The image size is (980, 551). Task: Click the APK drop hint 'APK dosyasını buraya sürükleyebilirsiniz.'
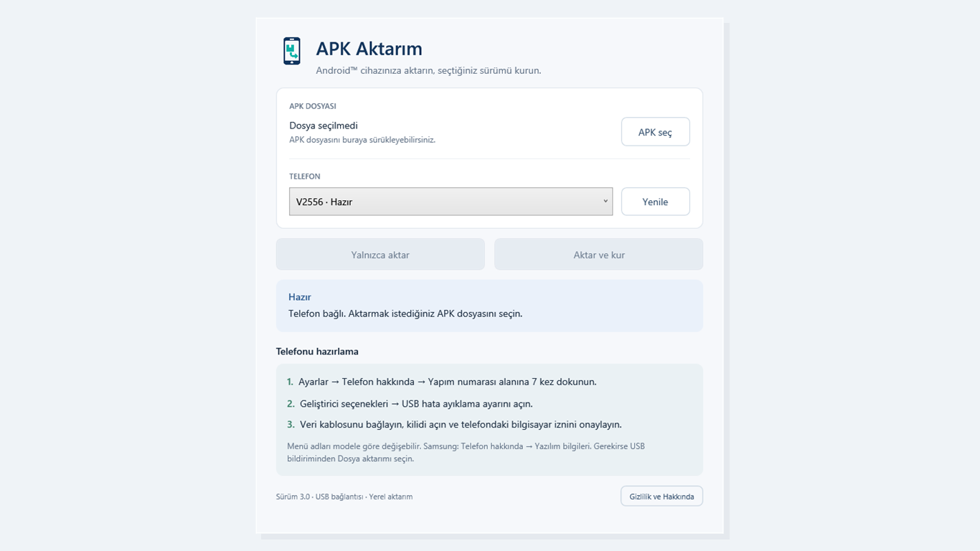point(362,140)
